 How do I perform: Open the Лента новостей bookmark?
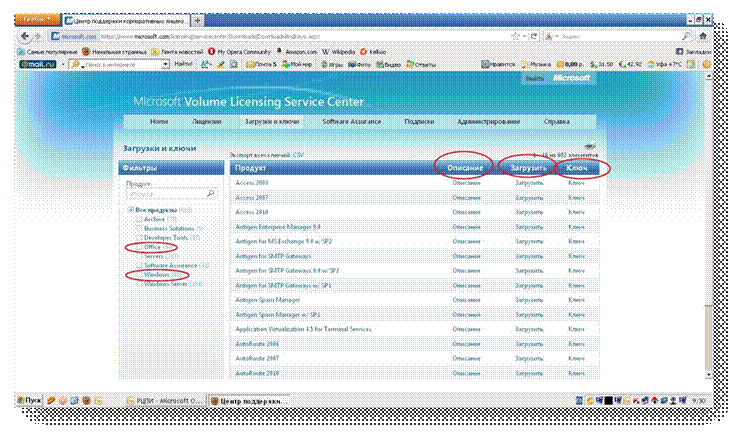[177, 52]
